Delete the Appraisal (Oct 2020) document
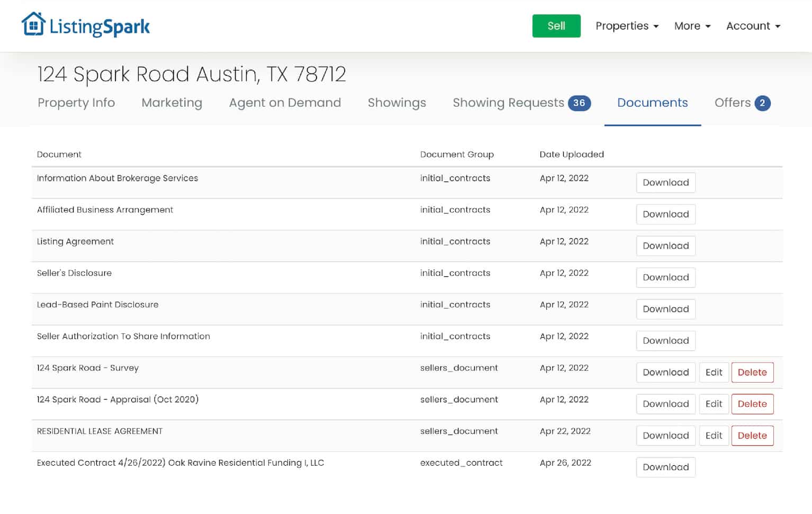Screen dimensions: 812x514 tap(752, 404)
